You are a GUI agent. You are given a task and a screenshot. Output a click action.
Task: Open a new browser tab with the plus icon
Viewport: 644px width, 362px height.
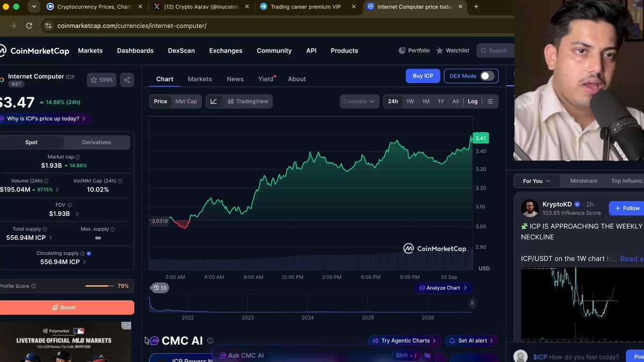(x=476, y=7)
